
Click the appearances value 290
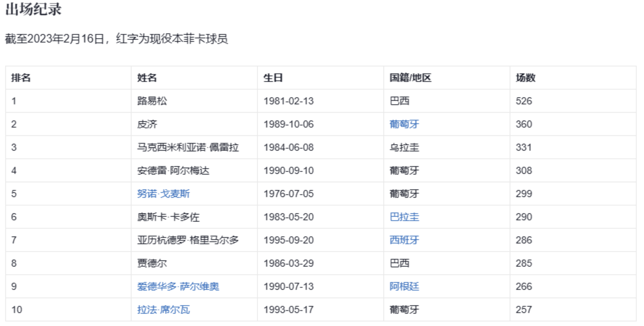click(524, 217)
